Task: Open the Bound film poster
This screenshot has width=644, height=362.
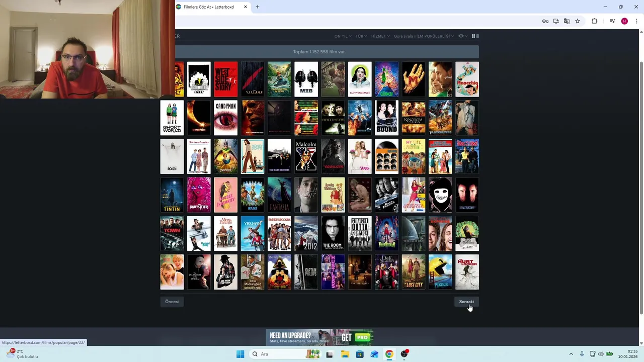Action: 386,118
